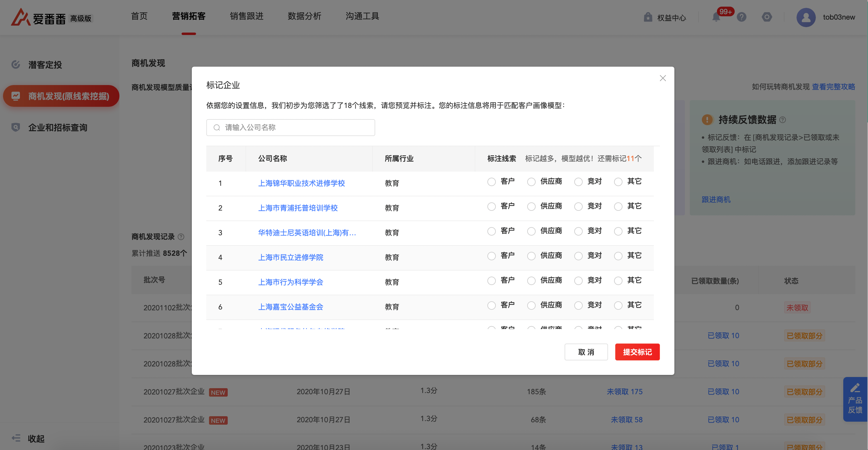Click 查看完整攻略 link
Screen dimensions: 868x450
(x=833, y=87)
